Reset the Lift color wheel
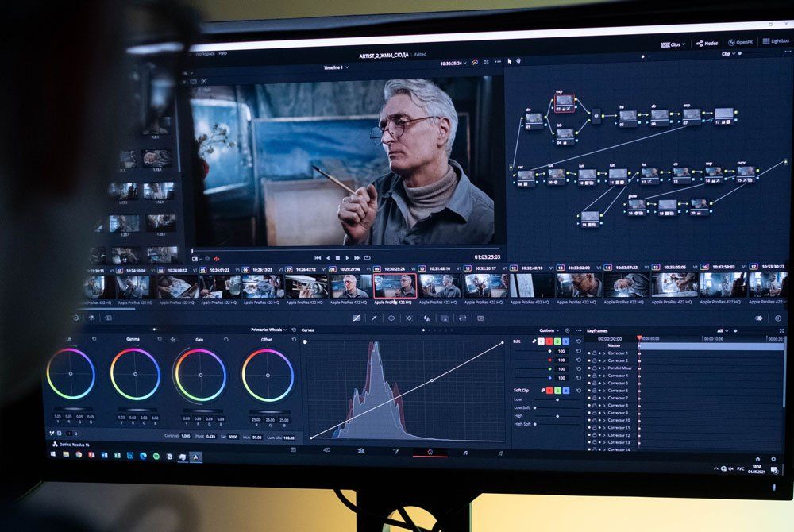 [x=94, y=339]
